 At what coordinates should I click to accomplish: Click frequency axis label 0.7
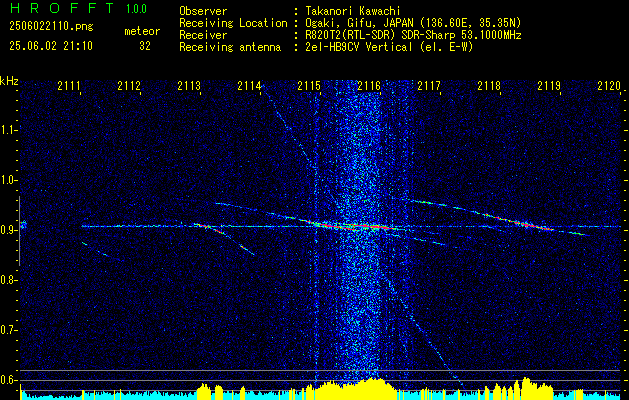8,330
